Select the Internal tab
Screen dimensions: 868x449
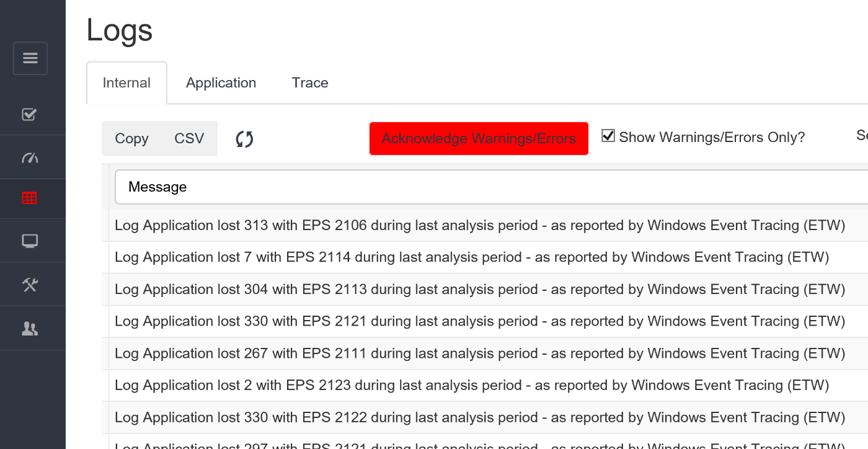126,83
